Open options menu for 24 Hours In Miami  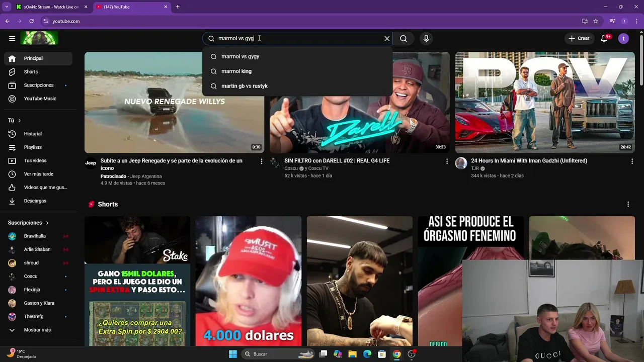coord(632,161)
